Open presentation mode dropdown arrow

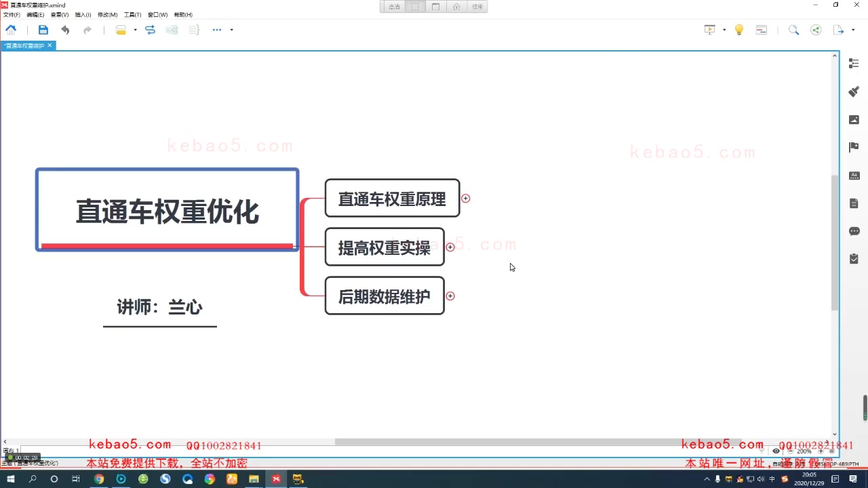(x=724, y=30)
